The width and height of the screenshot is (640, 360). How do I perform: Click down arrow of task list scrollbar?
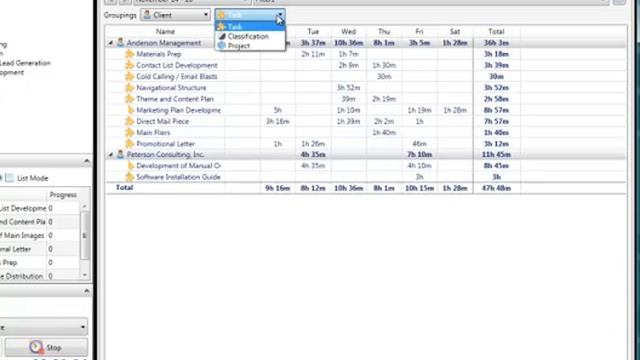pyautogui.click(x=84, y=276)
